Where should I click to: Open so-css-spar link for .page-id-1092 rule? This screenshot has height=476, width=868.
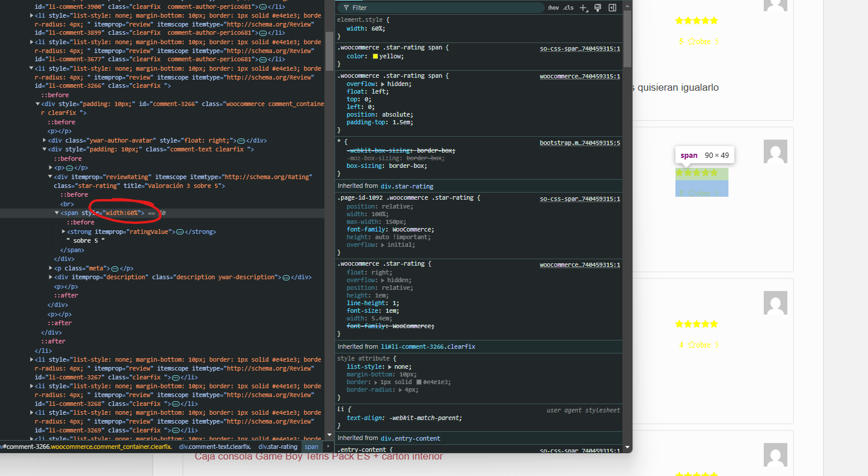click(x=580, y=199)
